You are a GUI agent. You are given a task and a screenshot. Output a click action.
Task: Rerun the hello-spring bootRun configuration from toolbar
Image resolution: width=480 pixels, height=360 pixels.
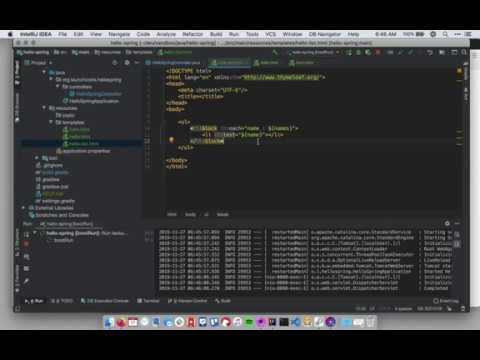[x=349, y=52]
